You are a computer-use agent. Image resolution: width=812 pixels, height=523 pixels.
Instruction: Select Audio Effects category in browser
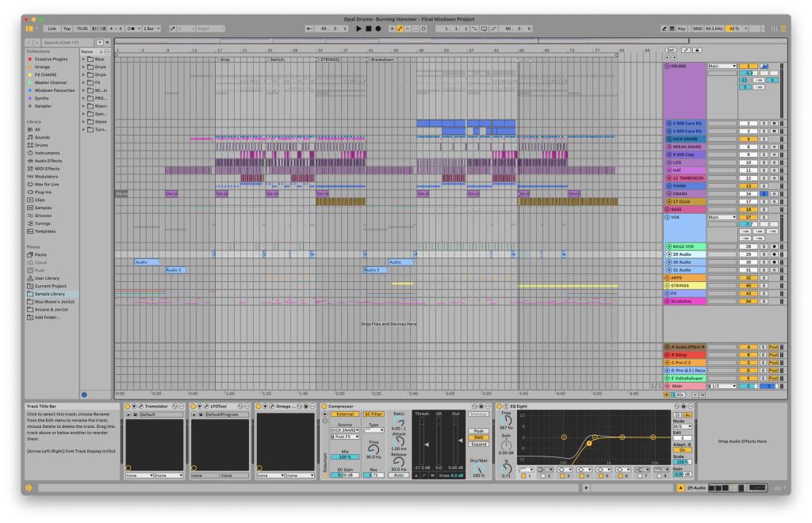point(47,161)
